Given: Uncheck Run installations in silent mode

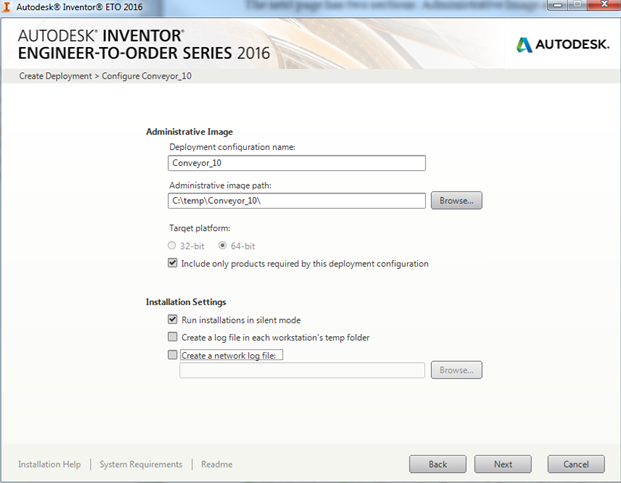Looking at the screenshot, I should 172,319.
